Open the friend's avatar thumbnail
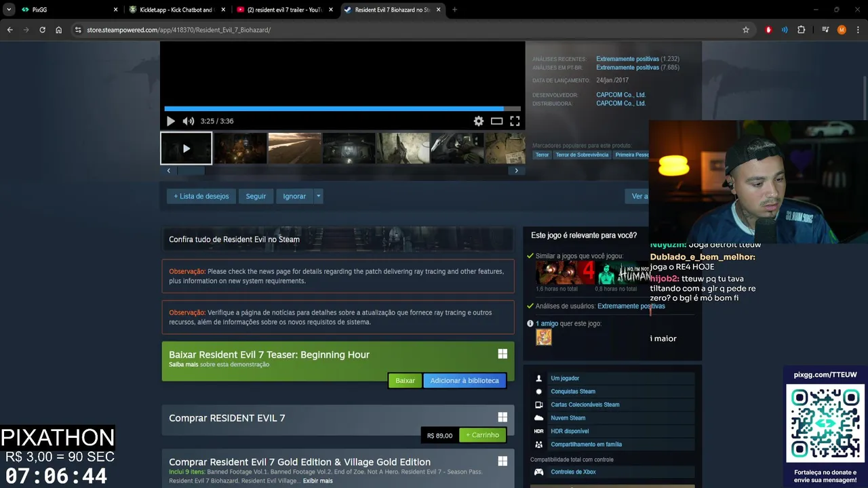Image resolution: width=868 pixels, height=488 pixels. tap(544, 337)
